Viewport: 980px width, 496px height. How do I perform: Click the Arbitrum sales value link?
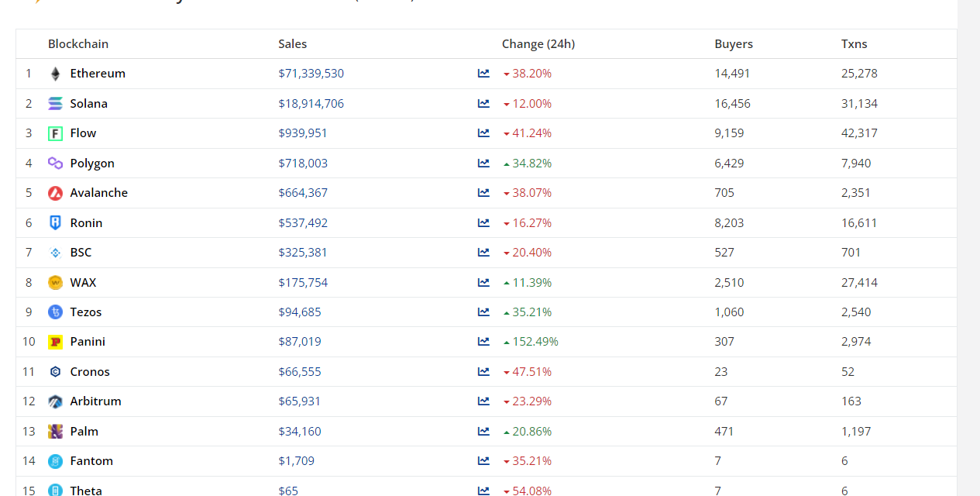pyautogui.click(x=299, y=401)
